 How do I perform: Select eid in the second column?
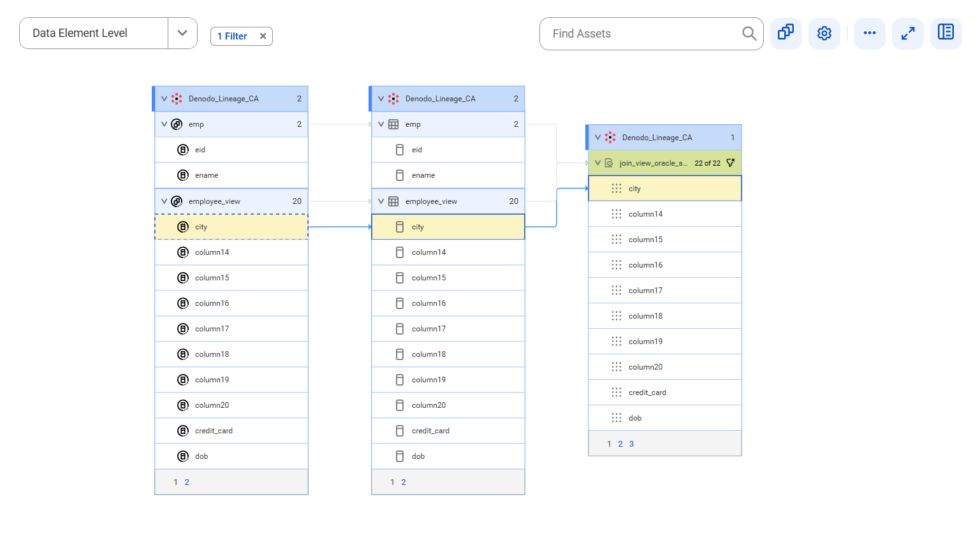pos(448,150)
